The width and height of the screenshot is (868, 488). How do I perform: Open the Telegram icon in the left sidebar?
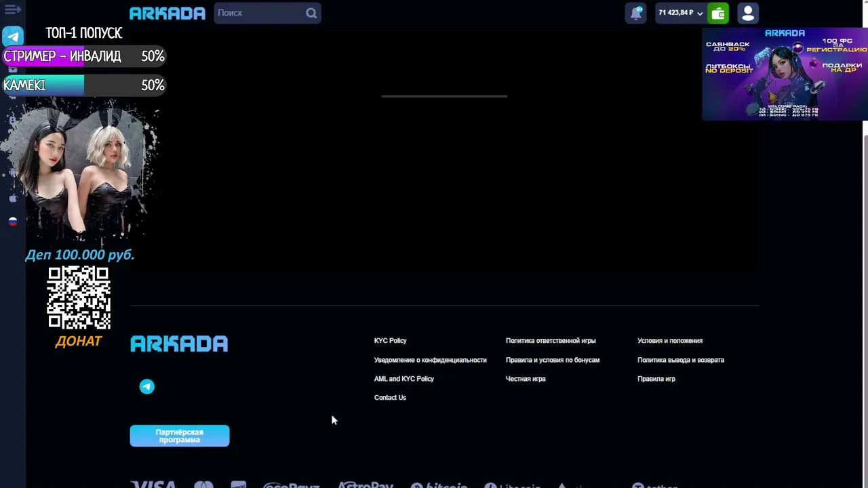[13, 36]
